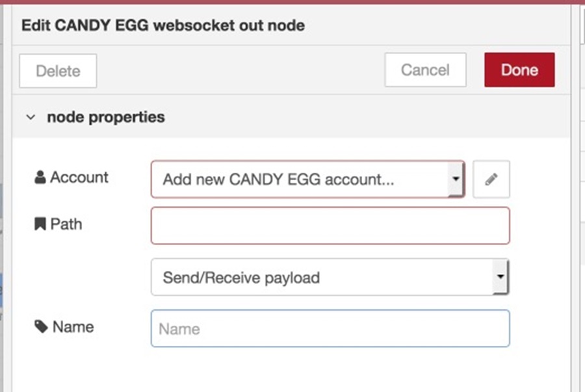This screenshot has height=392, width=585.
Task: Click the Edit CANDY EGG websocket out node title
Action: coord(163,25)
